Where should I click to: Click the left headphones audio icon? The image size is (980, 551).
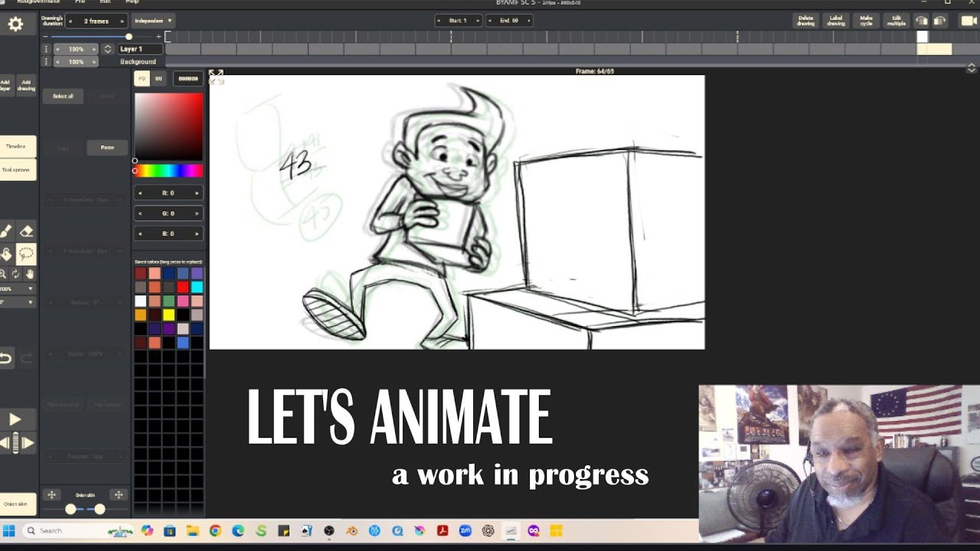point(922,21)
